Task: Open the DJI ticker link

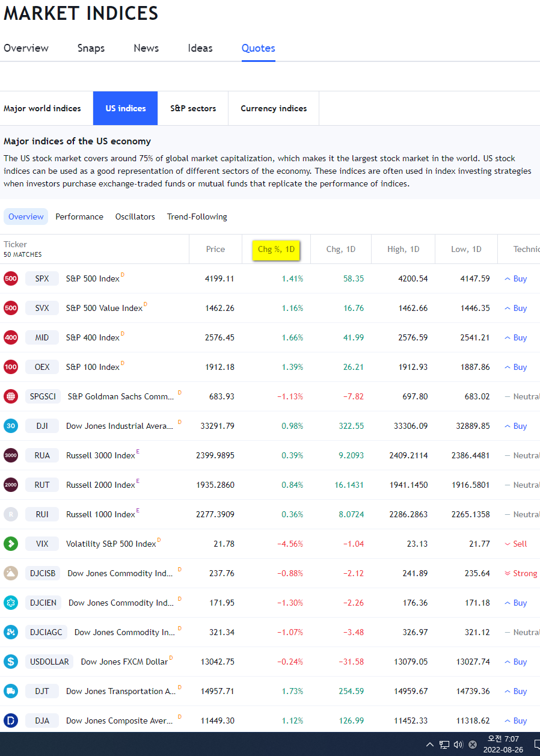Action: coord(42,426)
